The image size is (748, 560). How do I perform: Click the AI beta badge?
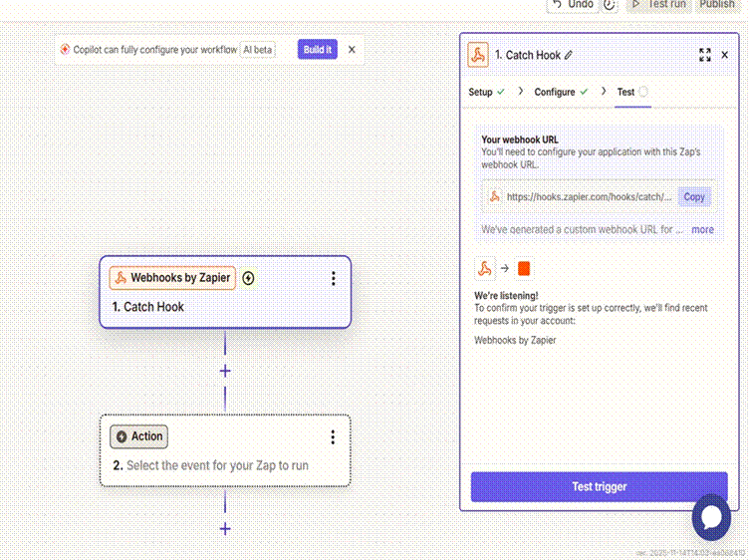coord(258,50)
